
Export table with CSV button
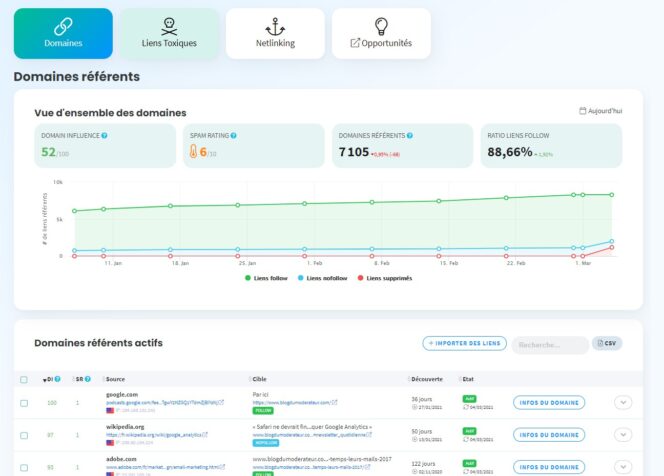pos(607,343)
